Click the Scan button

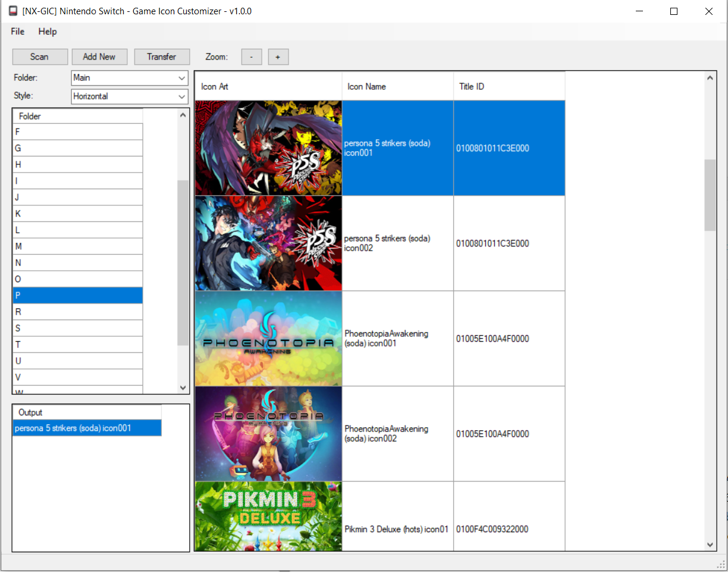coord(40,57)
